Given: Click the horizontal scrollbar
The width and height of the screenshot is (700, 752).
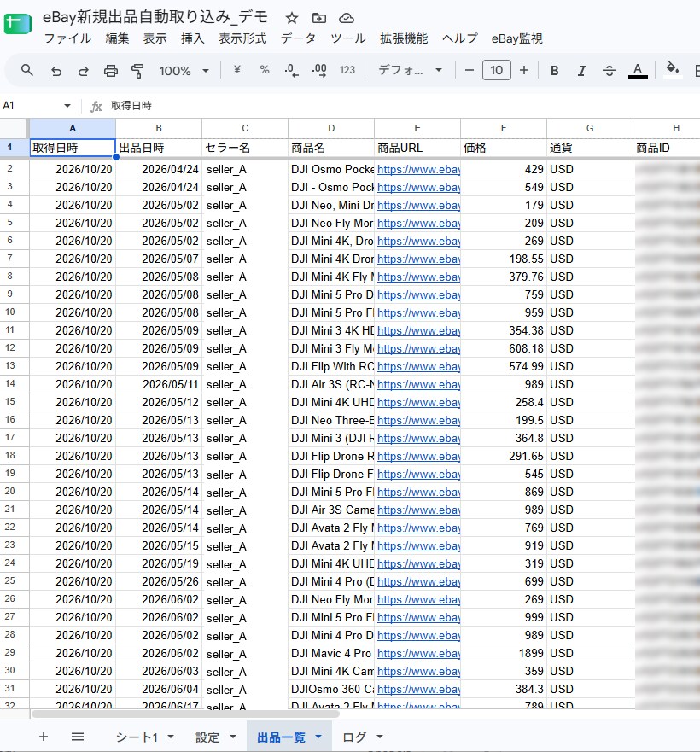Looking at the screenshot, I should click(x=185, y=714).
